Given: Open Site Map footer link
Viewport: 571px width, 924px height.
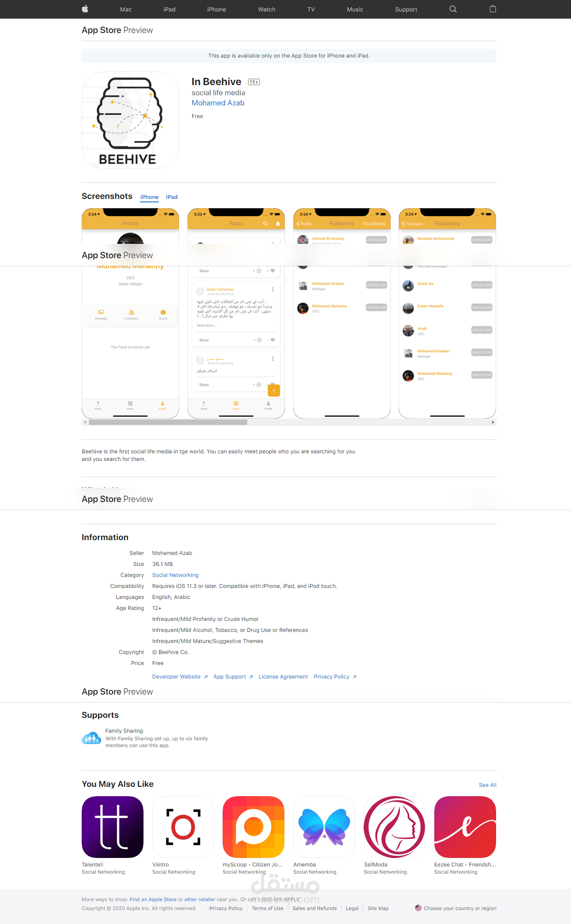Looking at the screenshot, I should [378, 908].
